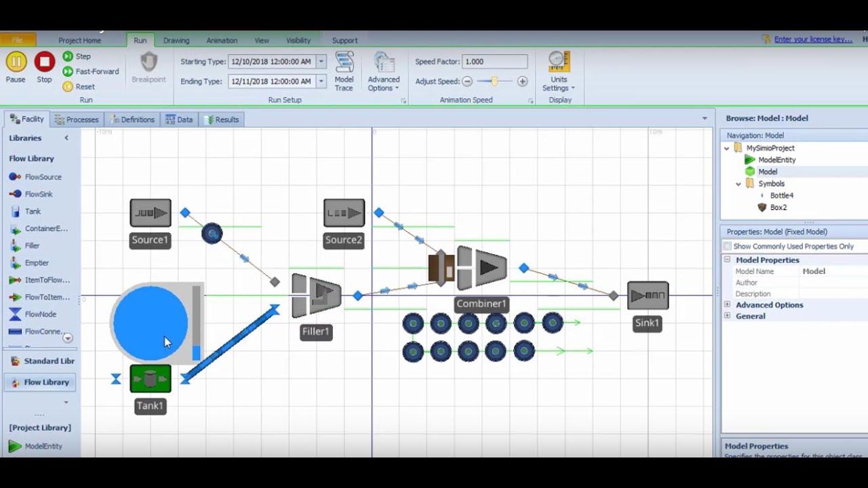Viewport: 868px width, 488px height.
Task: Pause the simulation run
Action: [x=16, y=68]
